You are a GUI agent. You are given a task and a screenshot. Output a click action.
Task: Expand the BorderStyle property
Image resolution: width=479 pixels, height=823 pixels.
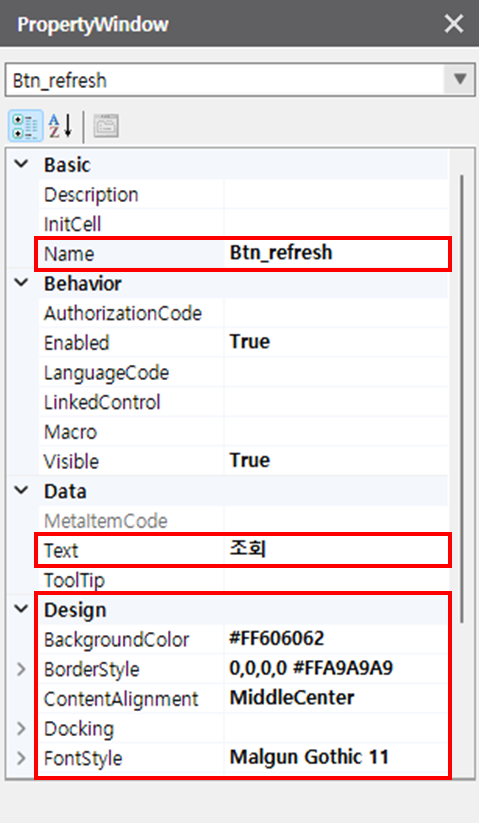pyautogui.click(x=22, y=669)
